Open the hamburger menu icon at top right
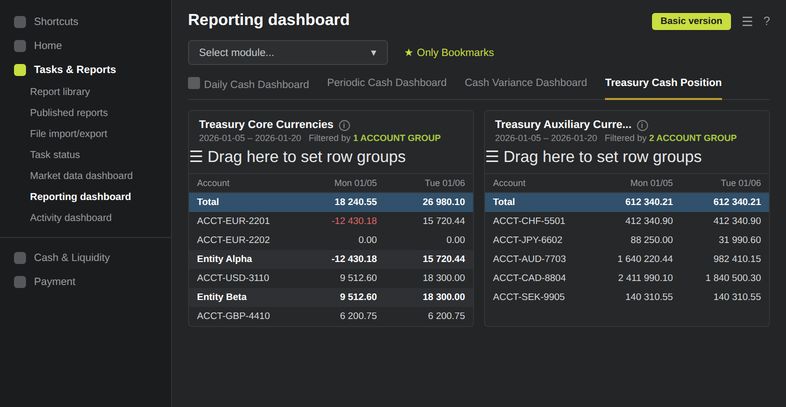 (747, 22)
